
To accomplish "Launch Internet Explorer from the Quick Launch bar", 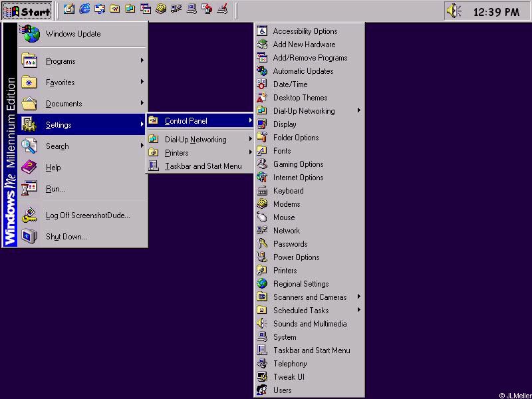I will pos(84,9).
